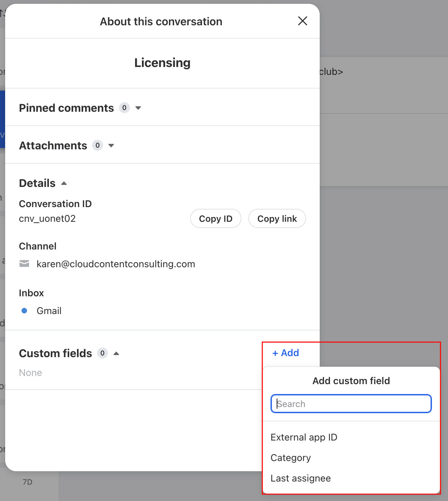Viewport: 448px width, 501px height.
Task: Click the Copy link button
Action: click(x=277, y=219)
